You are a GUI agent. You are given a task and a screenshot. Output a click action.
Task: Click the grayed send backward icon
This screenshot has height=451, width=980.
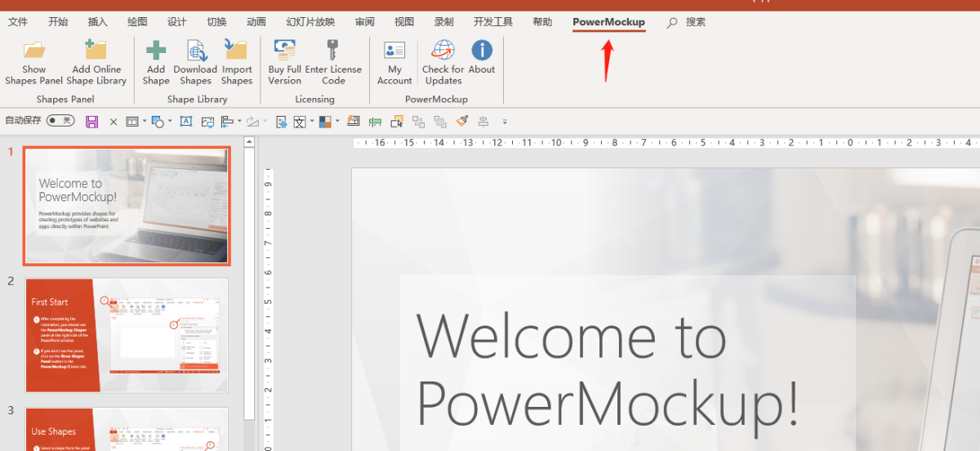coord(440,122)
